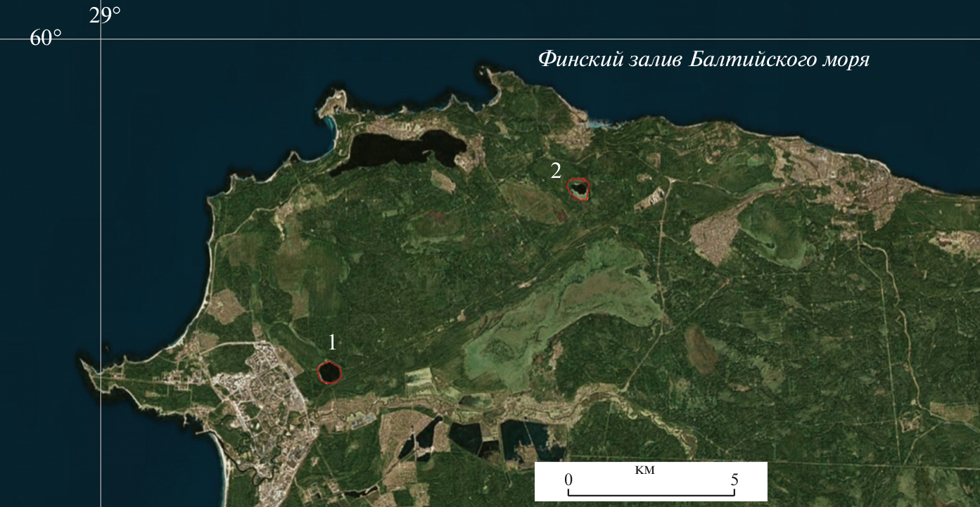980x507 pixels.
Task: Click the 0 mark on the scale bar
Action: click(568, 480)
